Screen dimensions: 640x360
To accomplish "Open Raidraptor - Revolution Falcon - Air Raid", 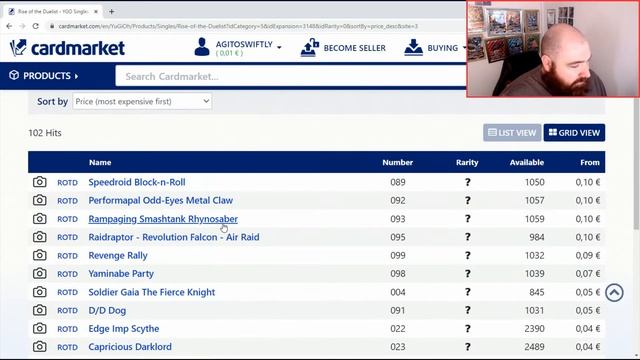I will click(174, 237).
